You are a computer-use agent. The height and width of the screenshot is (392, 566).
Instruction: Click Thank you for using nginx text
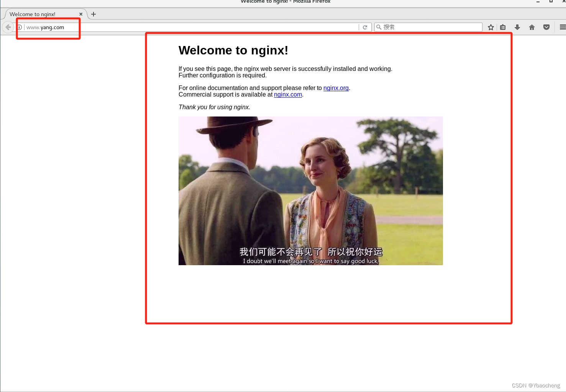click(x=214, y=107)
